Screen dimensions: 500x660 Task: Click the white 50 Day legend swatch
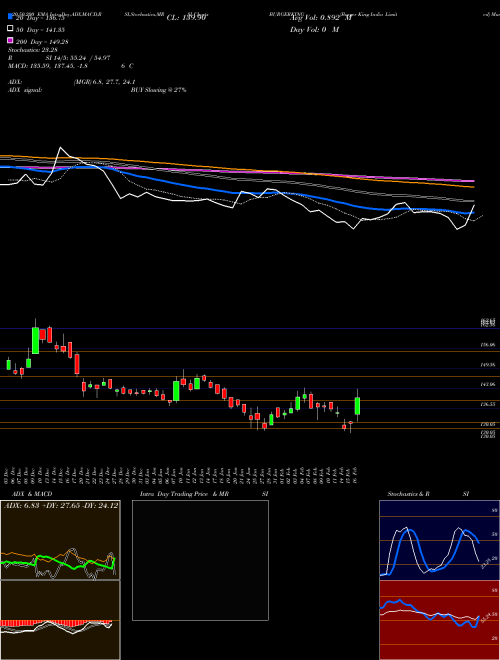[10, 29]
